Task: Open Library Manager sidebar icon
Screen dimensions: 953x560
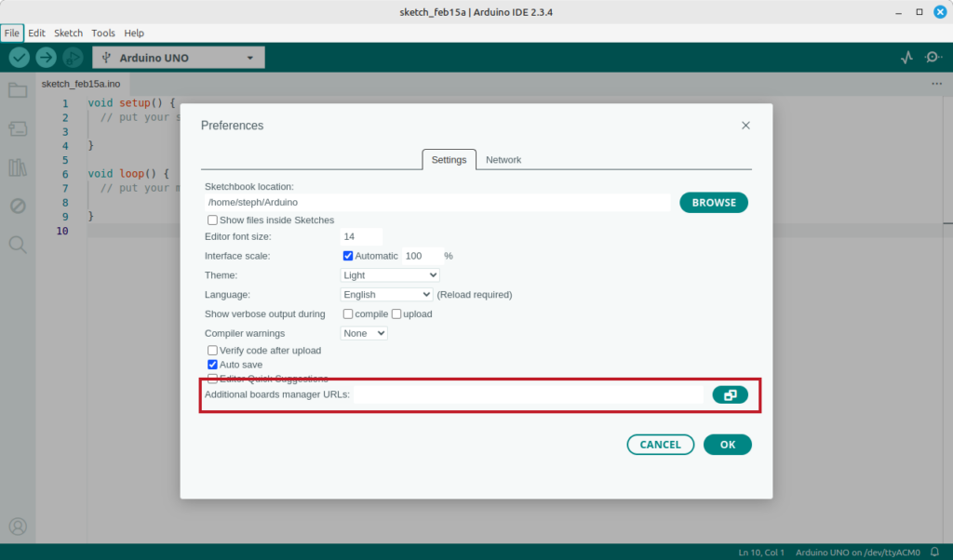Action: click(x=18, y=167)
